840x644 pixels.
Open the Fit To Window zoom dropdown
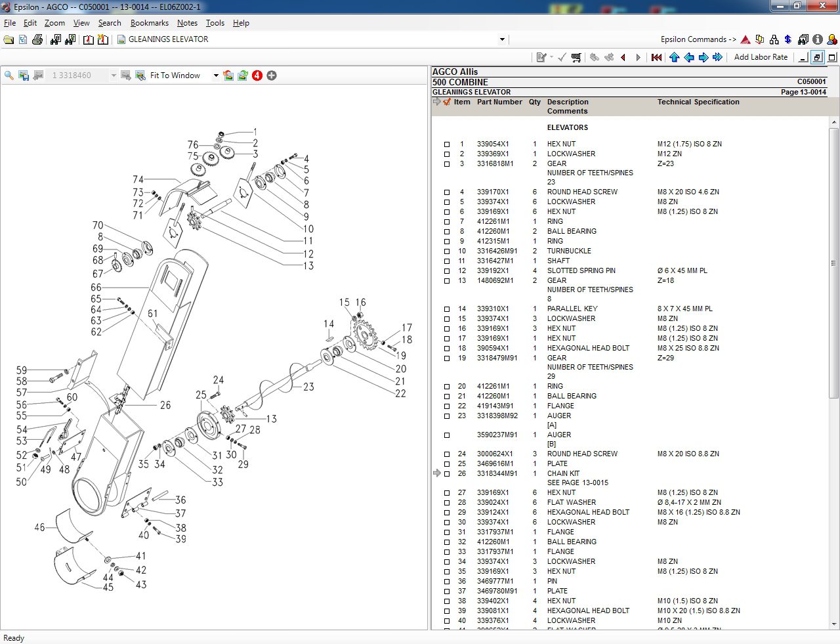[x=215, y=75]
